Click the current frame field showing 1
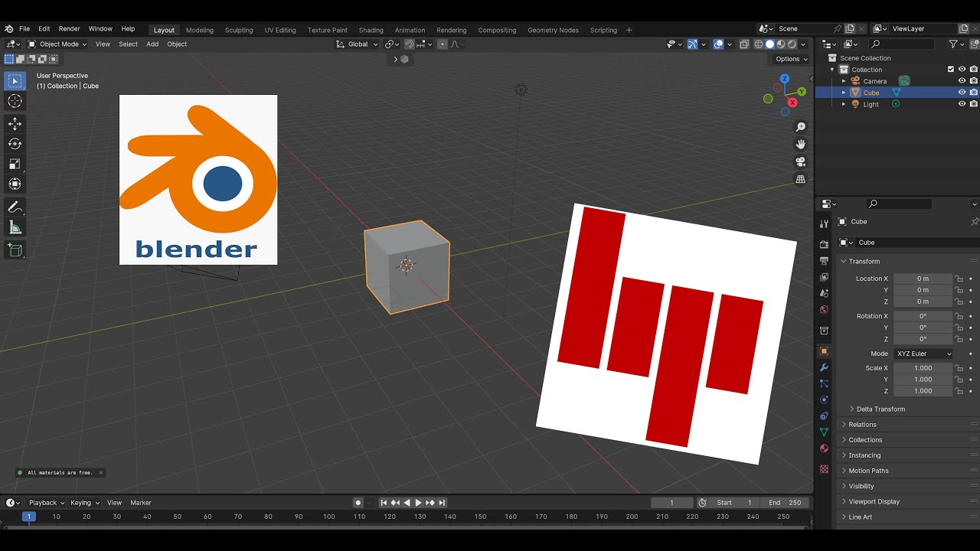980x551 pixels. 671,503
